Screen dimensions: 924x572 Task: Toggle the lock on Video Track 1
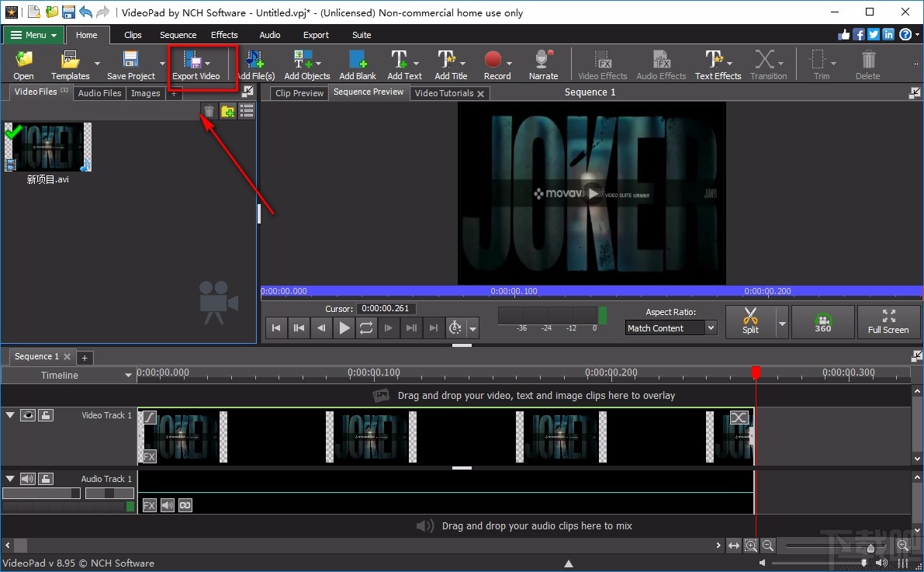point(46,415)
